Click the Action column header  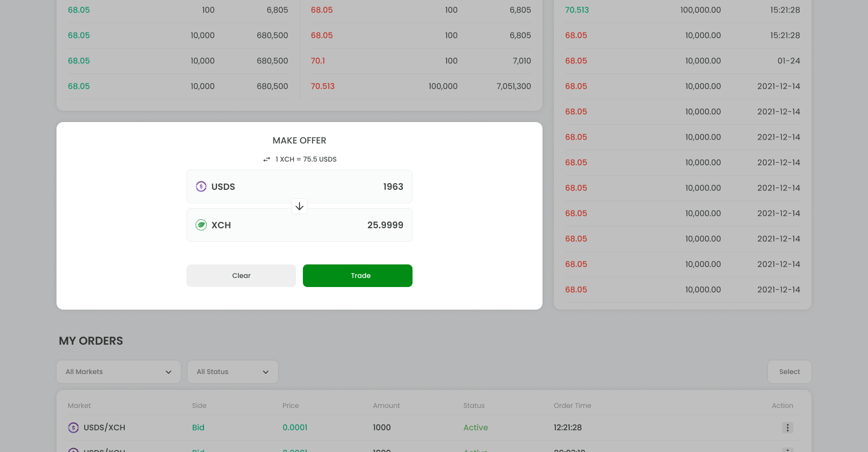point(783,406)
